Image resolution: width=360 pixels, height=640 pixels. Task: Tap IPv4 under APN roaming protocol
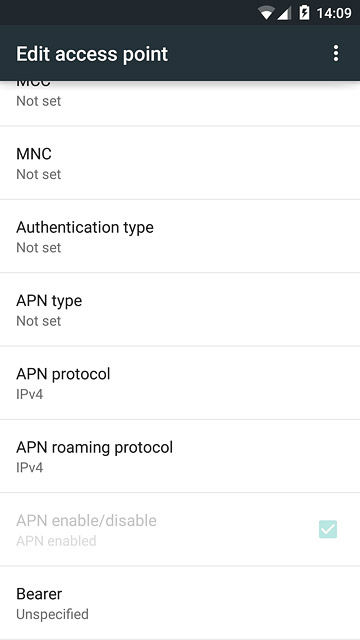click(x=29, y=467)
